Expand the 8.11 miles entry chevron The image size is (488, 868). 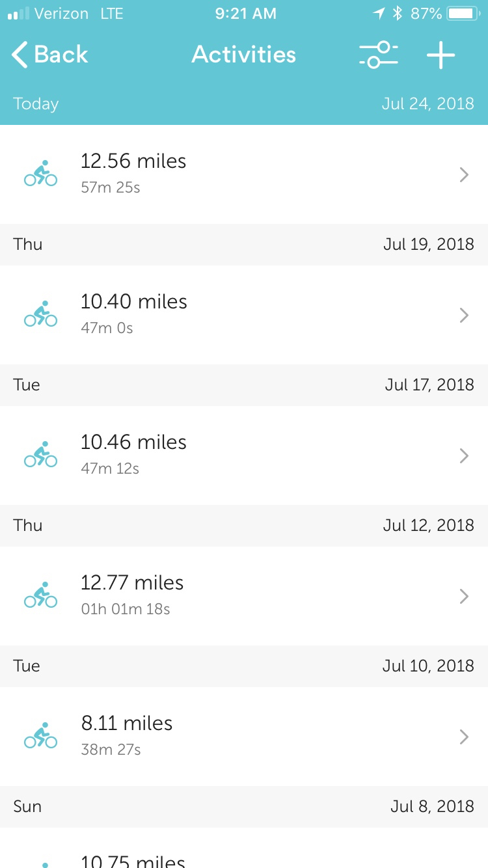click(464, 737)
